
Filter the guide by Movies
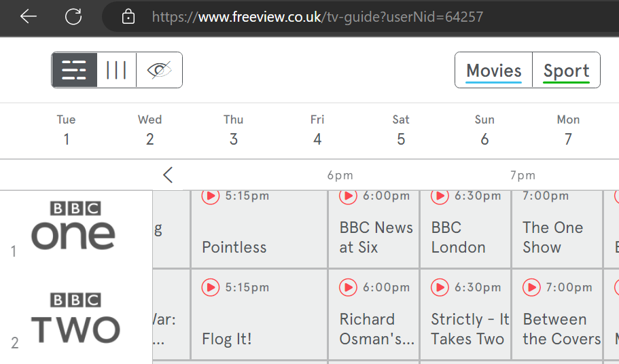coord(494,71)
